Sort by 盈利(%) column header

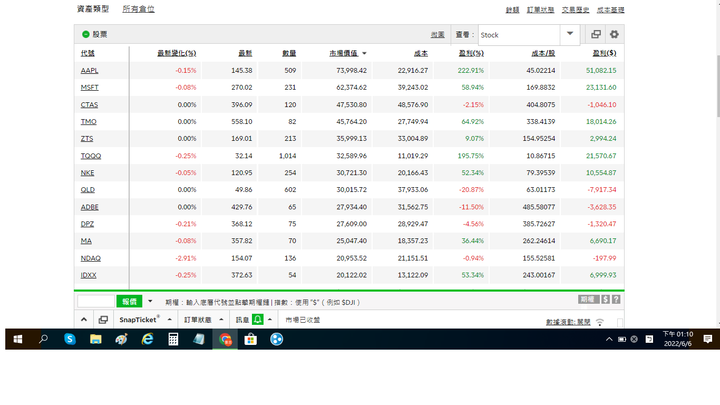coord(471,53)
